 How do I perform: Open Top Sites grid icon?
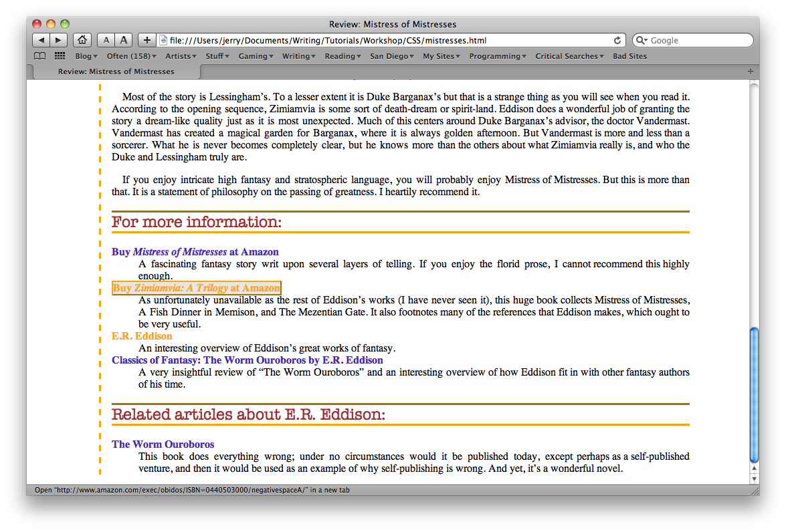[x=60, y=56]
